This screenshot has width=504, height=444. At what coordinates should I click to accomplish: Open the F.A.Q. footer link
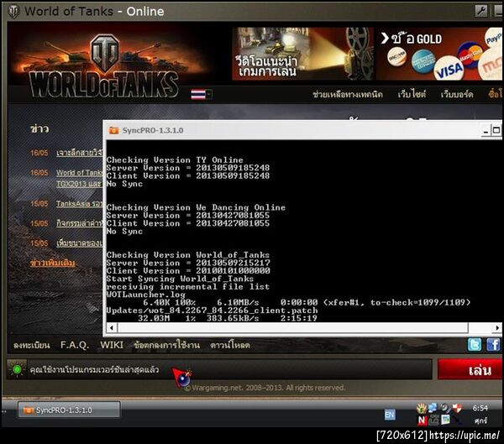coord(75,345)
